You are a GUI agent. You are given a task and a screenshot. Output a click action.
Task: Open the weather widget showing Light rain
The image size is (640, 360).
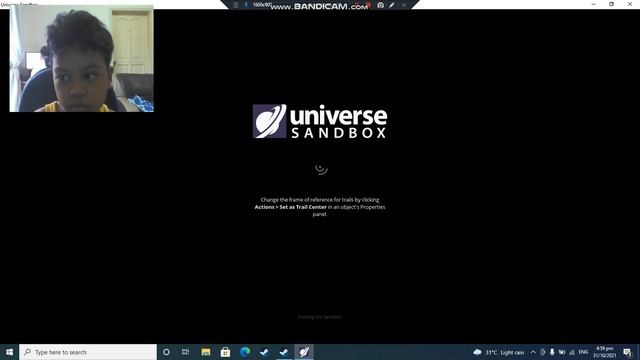(499, 352)
